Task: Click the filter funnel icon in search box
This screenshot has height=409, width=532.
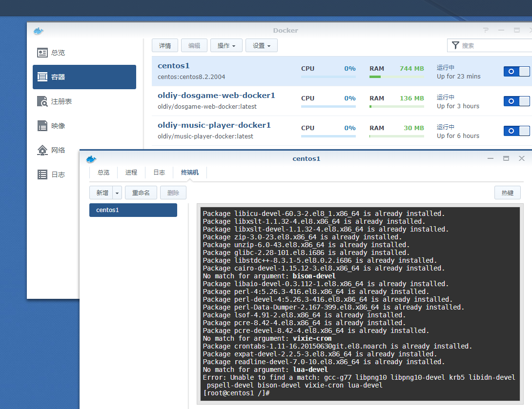Action: pos(456,45)
